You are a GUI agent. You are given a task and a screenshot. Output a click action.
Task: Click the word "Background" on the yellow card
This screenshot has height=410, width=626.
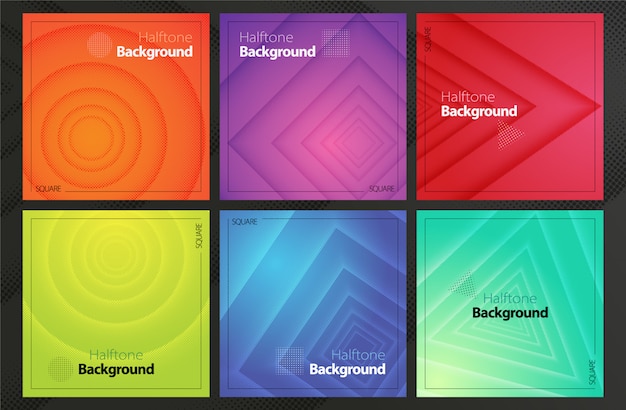pos(116,369)
